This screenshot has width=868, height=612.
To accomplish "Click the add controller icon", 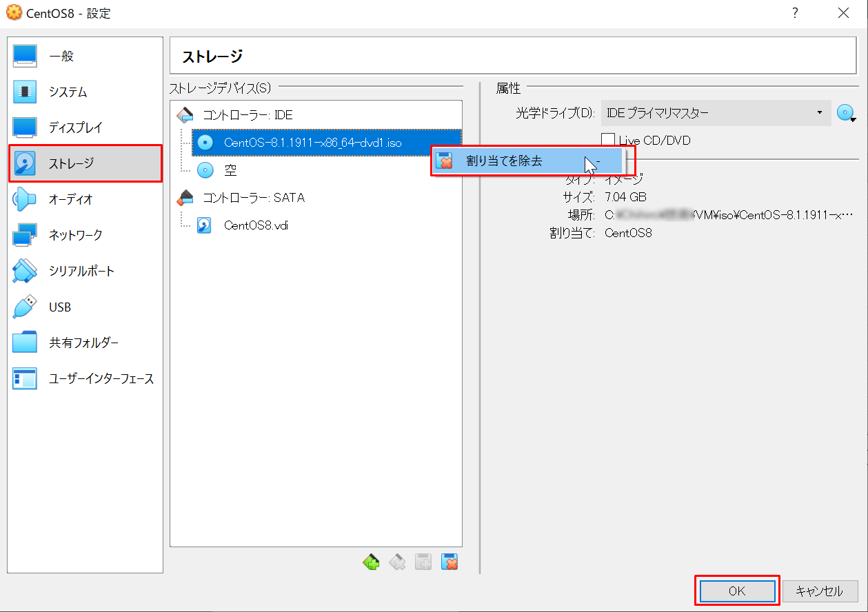I will point(371,562).
